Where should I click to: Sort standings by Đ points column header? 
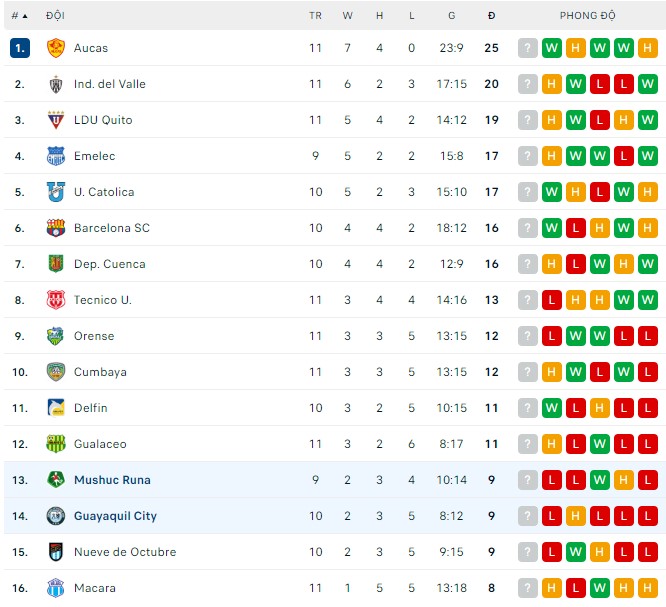click(491, 16)
